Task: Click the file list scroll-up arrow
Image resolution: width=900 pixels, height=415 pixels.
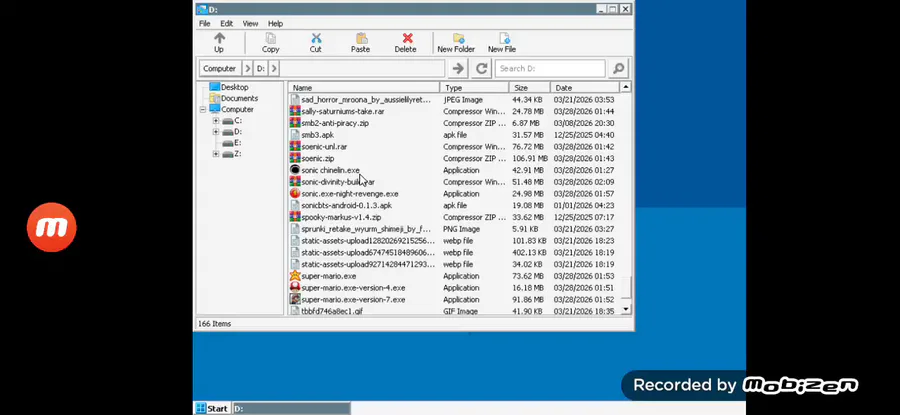Action: coord(626,87)
